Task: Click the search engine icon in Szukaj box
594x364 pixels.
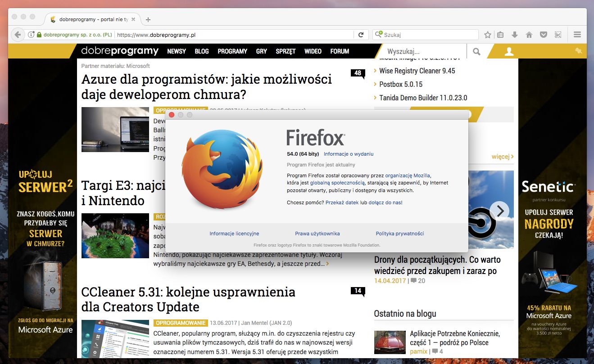Action: 379,35
